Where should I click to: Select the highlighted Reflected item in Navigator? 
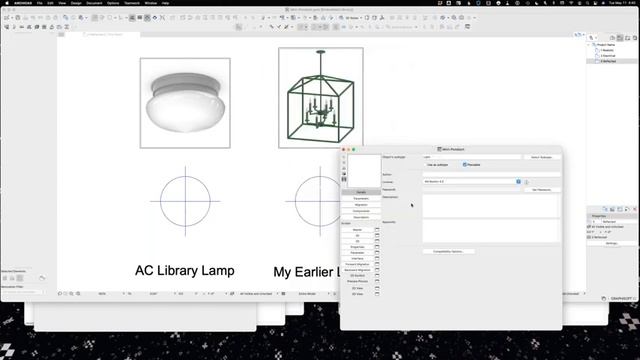click(x=611, y=61)
